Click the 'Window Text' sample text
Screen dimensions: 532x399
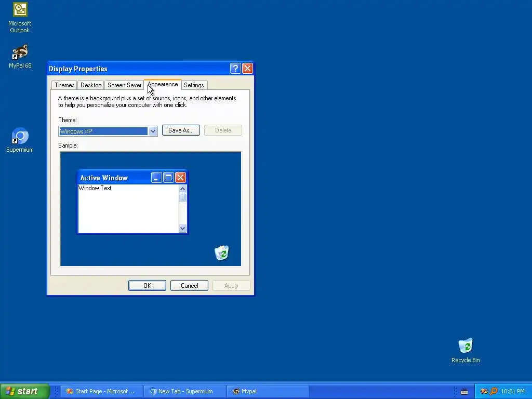pyautogui.click(x=95, y=188)
